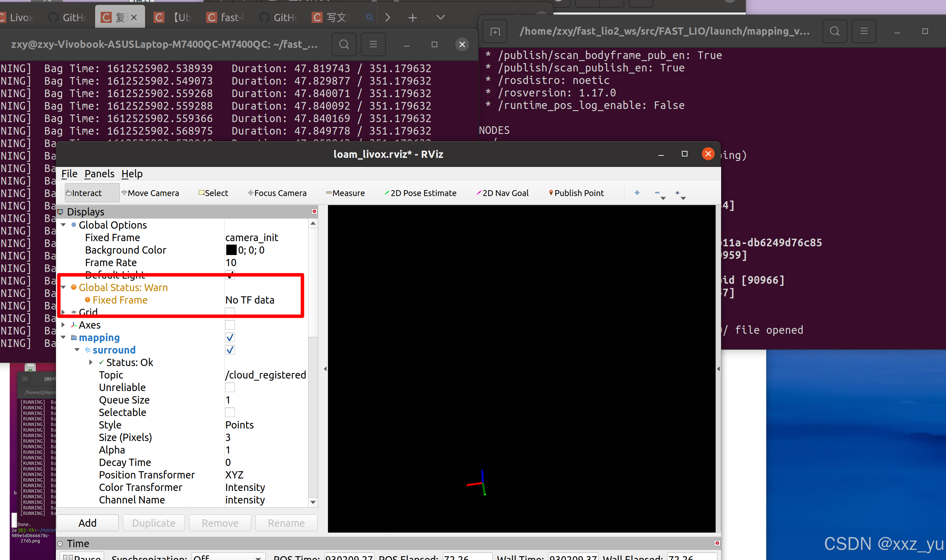Disable the mapping group checkbox
This screenshot has width=946, height=560.
(x=230, y=337)
